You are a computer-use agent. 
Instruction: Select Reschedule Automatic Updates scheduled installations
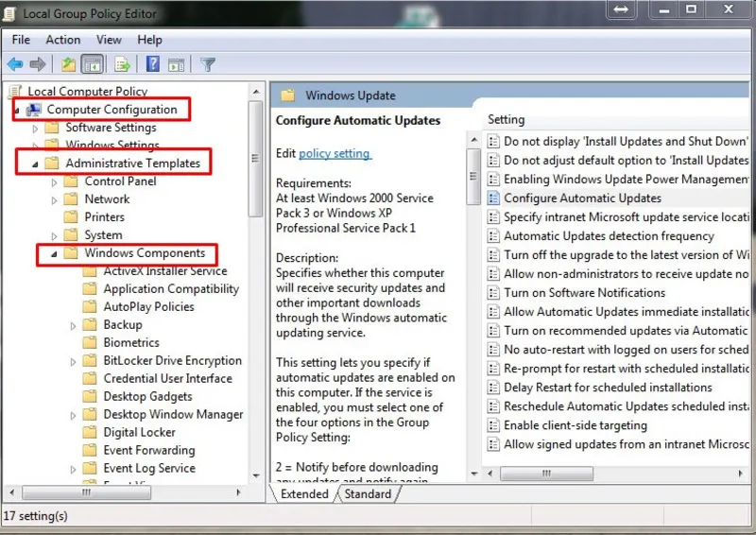(x=618, y=406)
